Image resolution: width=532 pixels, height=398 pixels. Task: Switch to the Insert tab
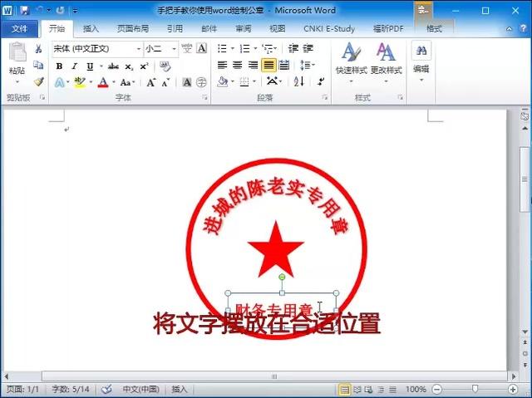91,29
